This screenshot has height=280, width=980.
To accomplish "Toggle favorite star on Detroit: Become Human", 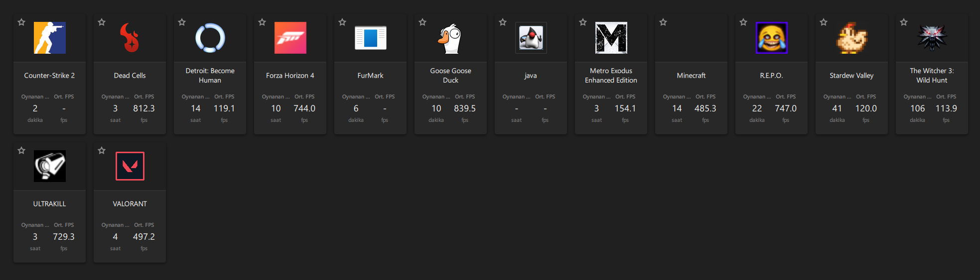I will click(182, 22).
